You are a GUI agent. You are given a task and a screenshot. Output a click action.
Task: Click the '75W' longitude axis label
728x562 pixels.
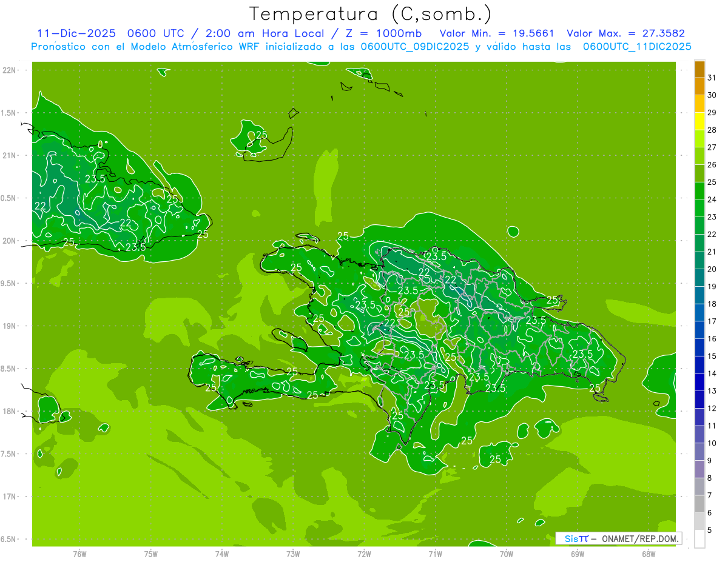(151, 554)
